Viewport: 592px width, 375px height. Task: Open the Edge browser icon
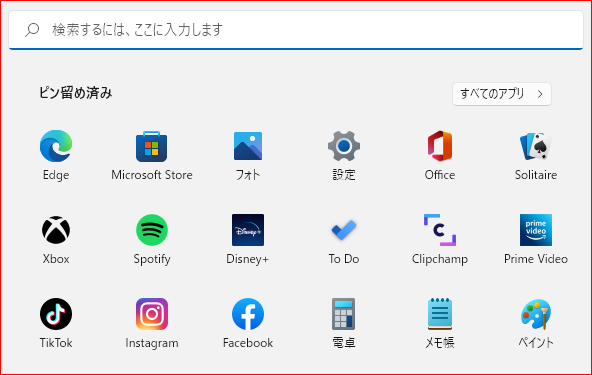point(56,146)
